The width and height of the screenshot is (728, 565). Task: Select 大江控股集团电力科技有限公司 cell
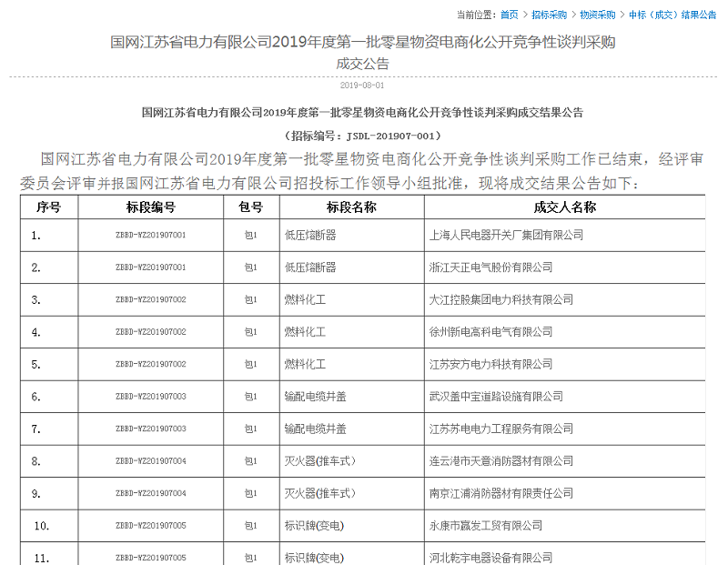(x=500, y=300)
